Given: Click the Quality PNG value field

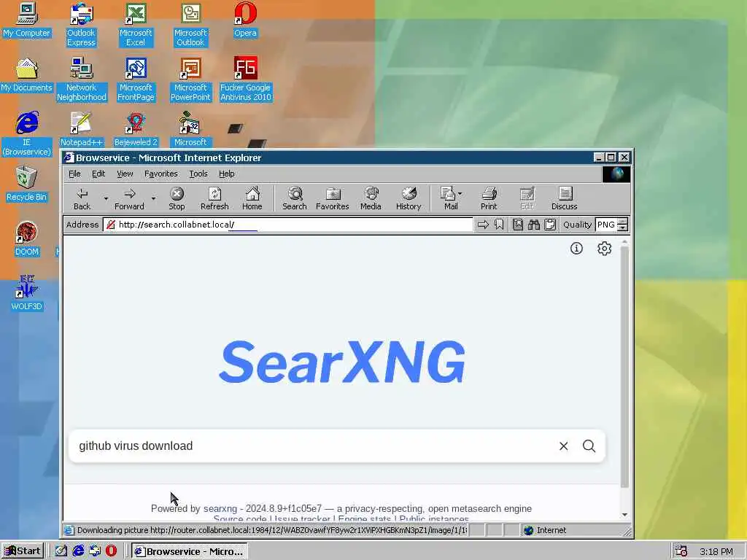Looking at the screenshot, I should pos(606,225).
